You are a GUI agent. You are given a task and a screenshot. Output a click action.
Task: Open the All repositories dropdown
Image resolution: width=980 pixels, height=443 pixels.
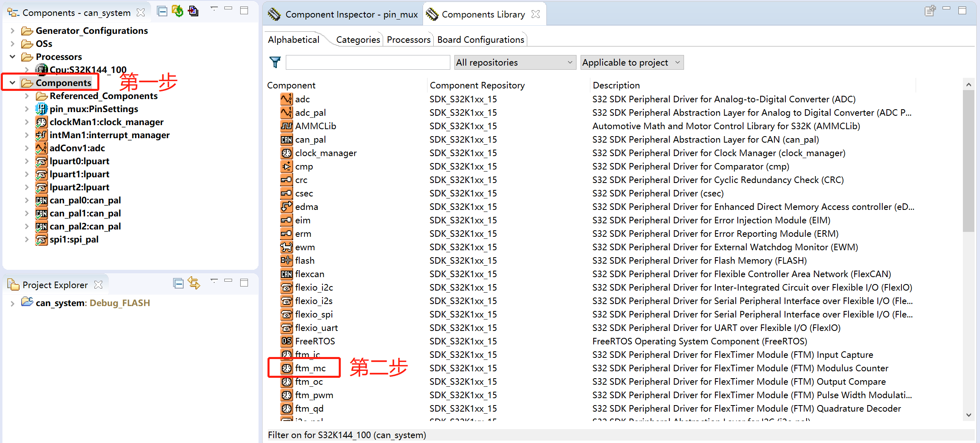pyautogui.click(x=515, y=62)
